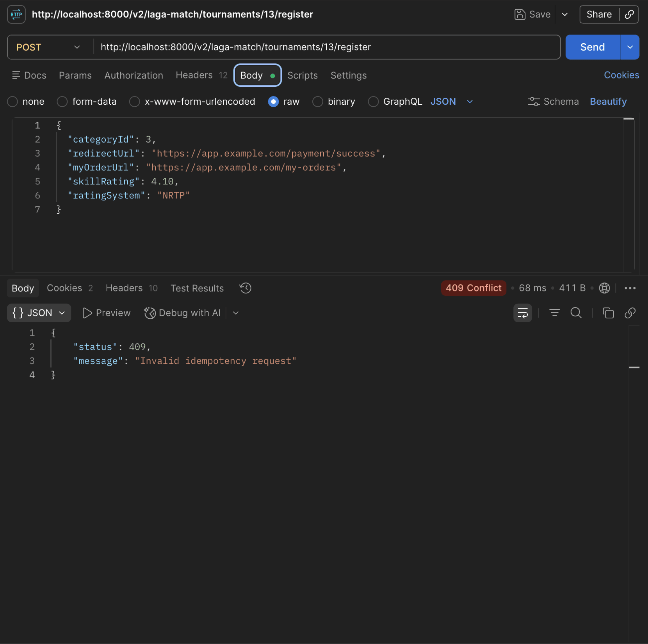The image size is (648, 644).
Task: Expand the Send options arrow
Action: (x=629, y=47)
